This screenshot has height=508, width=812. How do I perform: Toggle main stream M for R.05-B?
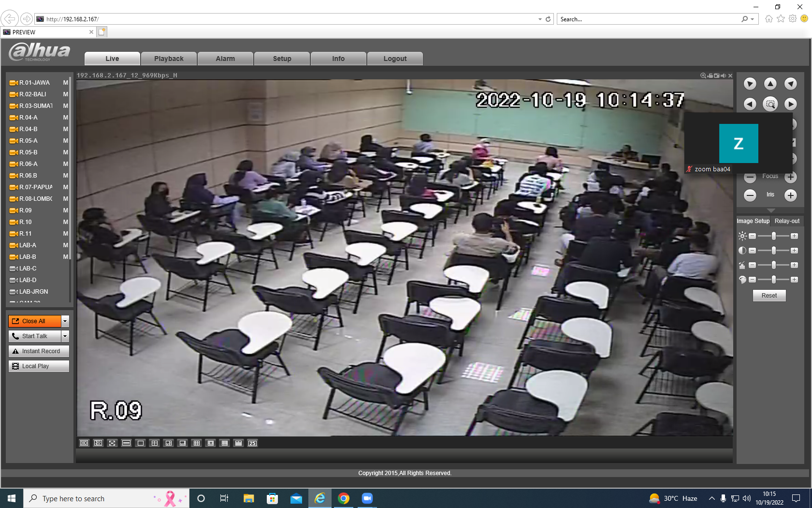(x=66, y=152)
